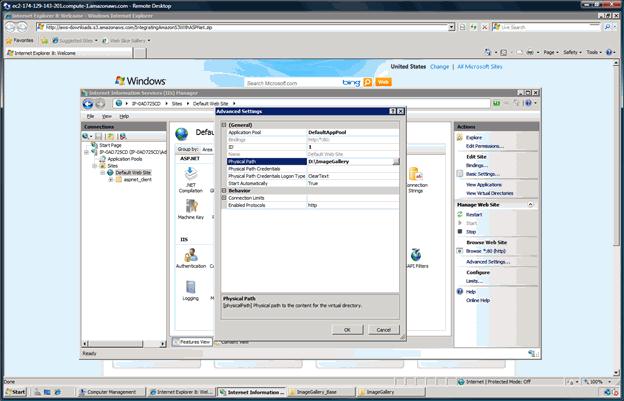Open the IE Safety menu
Viewport: 624px width, 401px height.
(572, 52)
